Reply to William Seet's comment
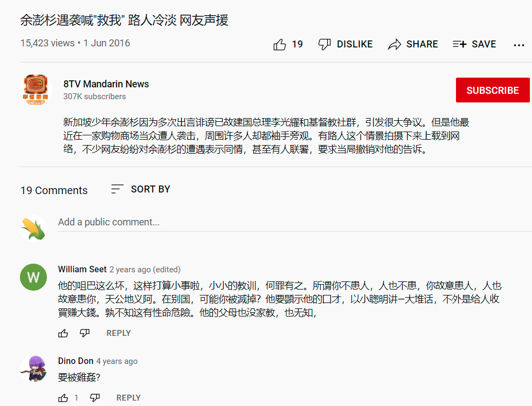The width and height of the screenshot is (532, 406). (119, 333)
